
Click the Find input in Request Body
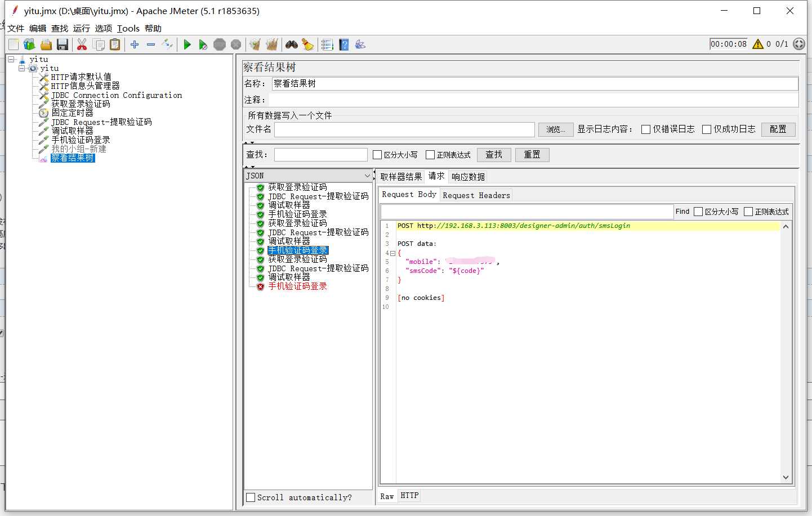coord(527,212)
